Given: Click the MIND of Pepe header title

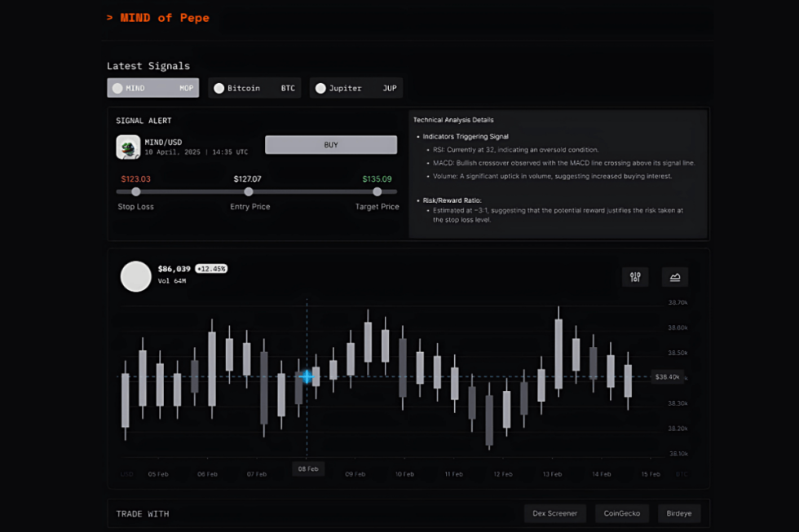Looking at the screenshot, I should pos(164,18).
